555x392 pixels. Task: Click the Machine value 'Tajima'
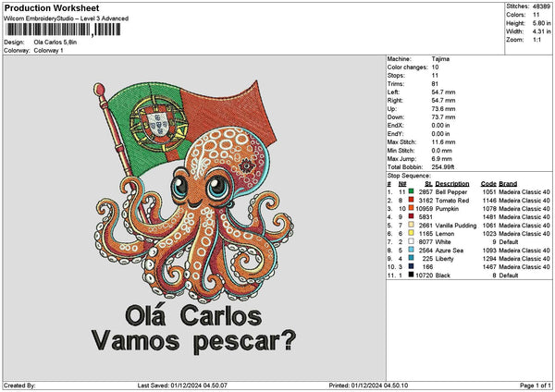click(440, 59)
